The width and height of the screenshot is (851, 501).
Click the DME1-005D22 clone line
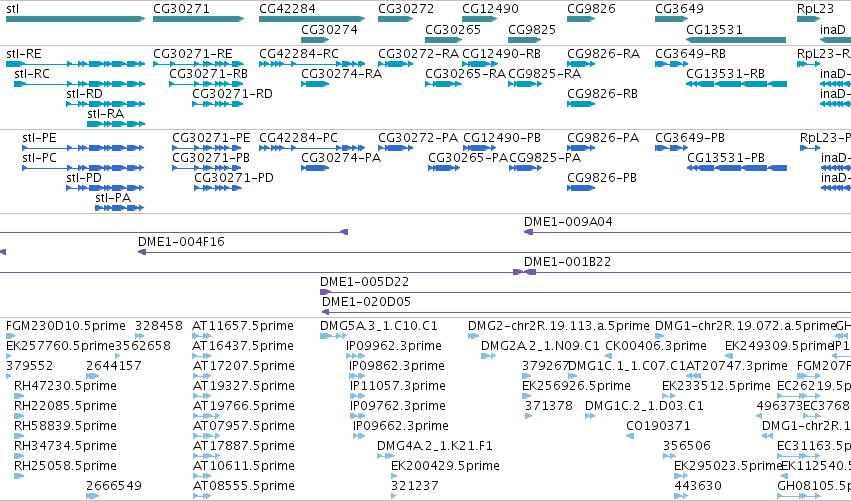586,292
